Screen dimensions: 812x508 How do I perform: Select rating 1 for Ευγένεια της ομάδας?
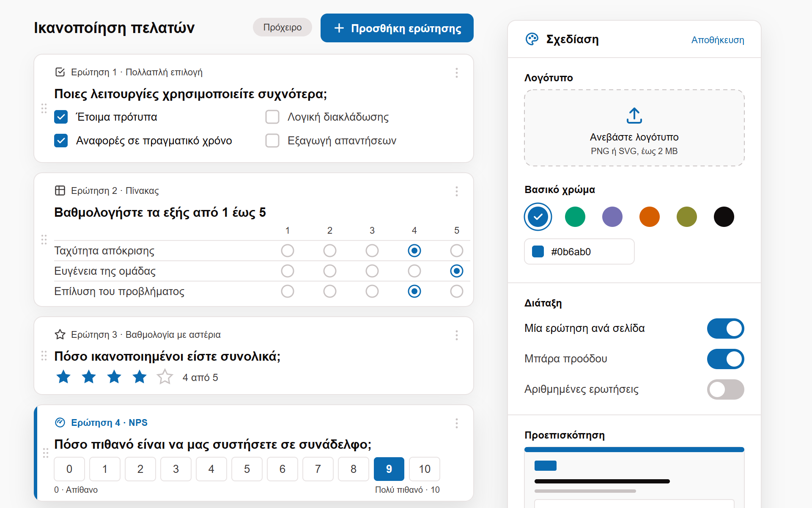click(x=288, y=271)
